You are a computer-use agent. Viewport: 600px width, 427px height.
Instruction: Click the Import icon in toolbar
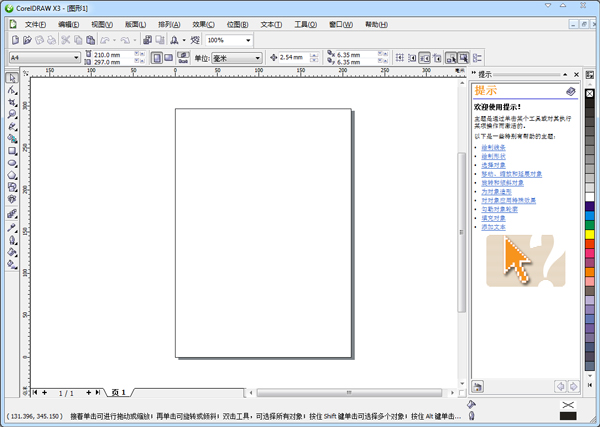coord(147,40)
